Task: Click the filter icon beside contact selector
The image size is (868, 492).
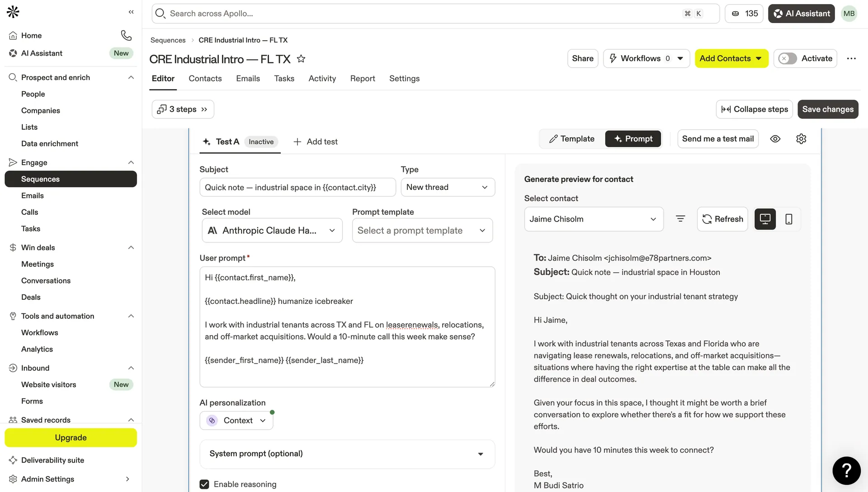Action: pos(680,219)
